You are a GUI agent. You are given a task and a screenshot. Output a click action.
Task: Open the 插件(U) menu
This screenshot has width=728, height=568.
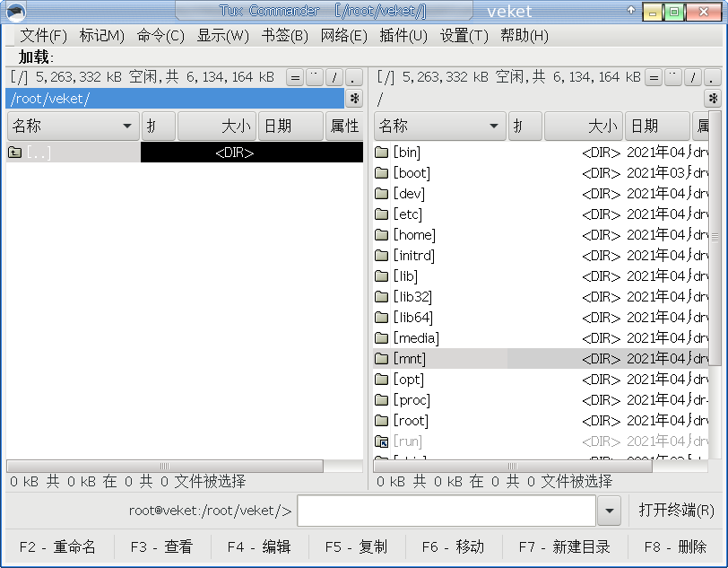403,35
